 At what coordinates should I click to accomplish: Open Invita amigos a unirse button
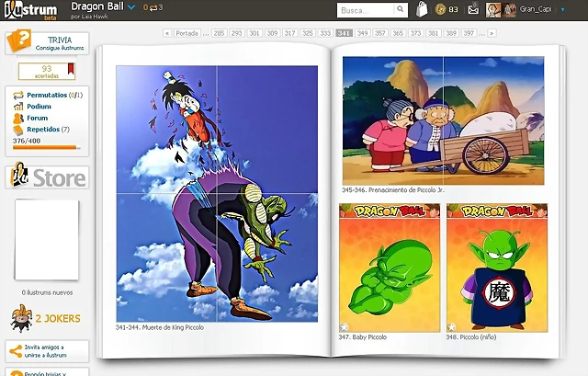[x=47, y=351]
